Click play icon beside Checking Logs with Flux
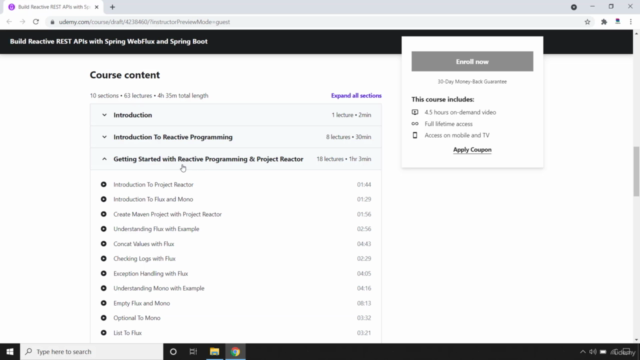Image resolution: width=640 pixels, height=360 pixels. point(104,259)
